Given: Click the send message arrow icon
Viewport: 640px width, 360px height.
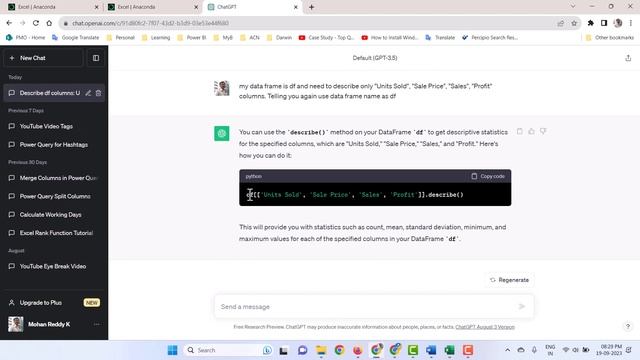Looking at the screenshot, I should pyautogui.click(x=522, y=307).
